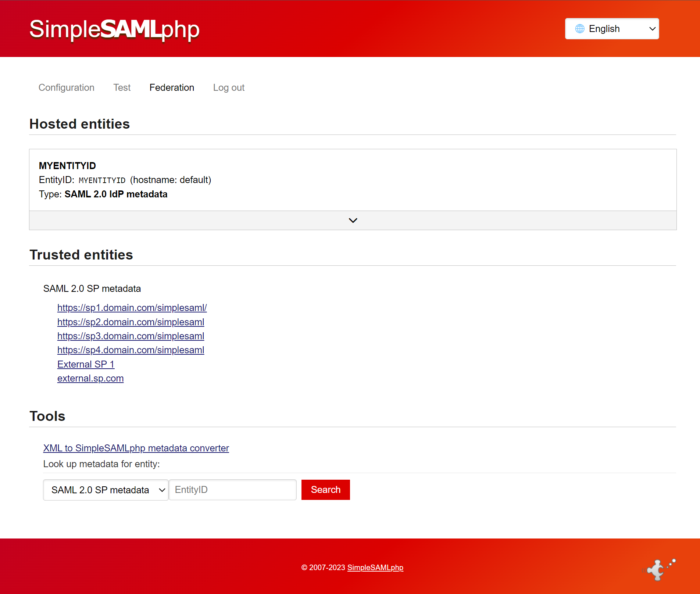
Task: Click the red Search button
Action: [x=326, y=490]
